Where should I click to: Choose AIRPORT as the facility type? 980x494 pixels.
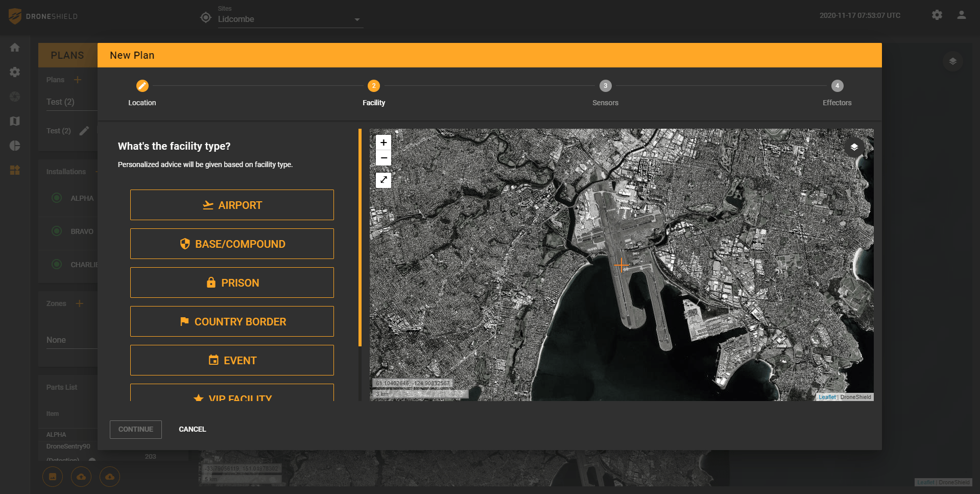(232, 205)
